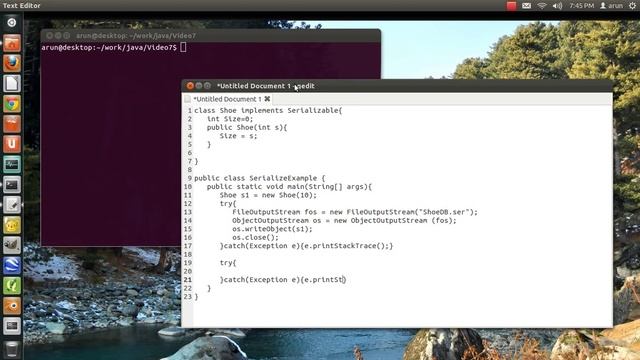Open the yellow face launcher icon
The width and height of the screenshot is (640, 360).
coord(12,225)
